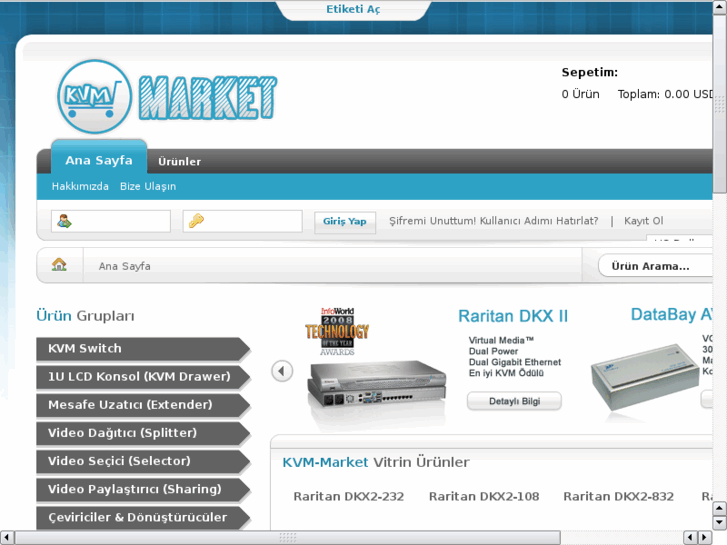Screen dimensions: 727x545
Task: Open the Bize Ulaşın submenu link
Action: tap(148, 186)
